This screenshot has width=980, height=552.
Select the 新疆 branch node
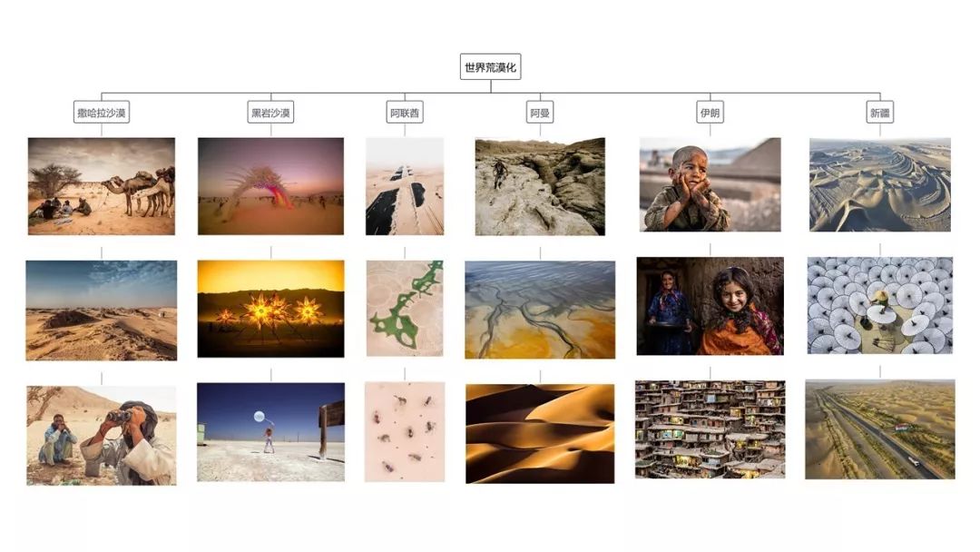[x=880, y=112]
